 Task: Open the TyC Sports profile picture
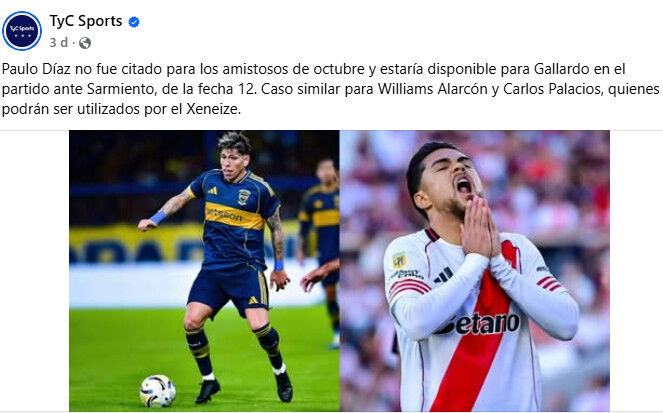point(22,31)
